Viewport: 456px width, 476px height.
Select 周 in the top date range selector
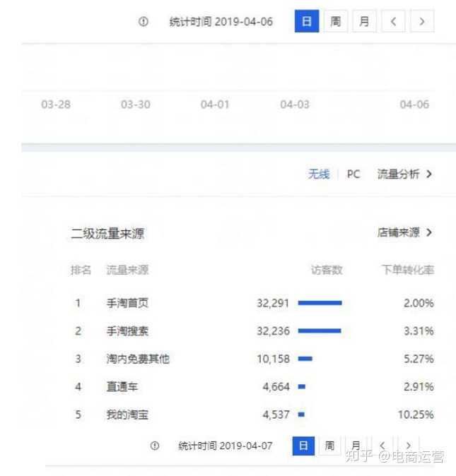point(336,21)
